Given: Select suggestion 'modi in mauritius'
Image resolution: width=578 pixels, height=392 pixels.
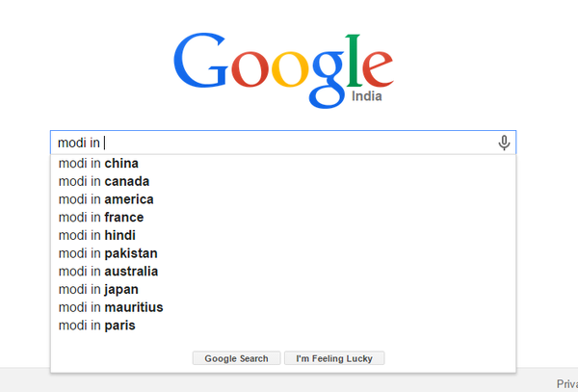Looking at the screenshot, I should (x=283, y=307).
